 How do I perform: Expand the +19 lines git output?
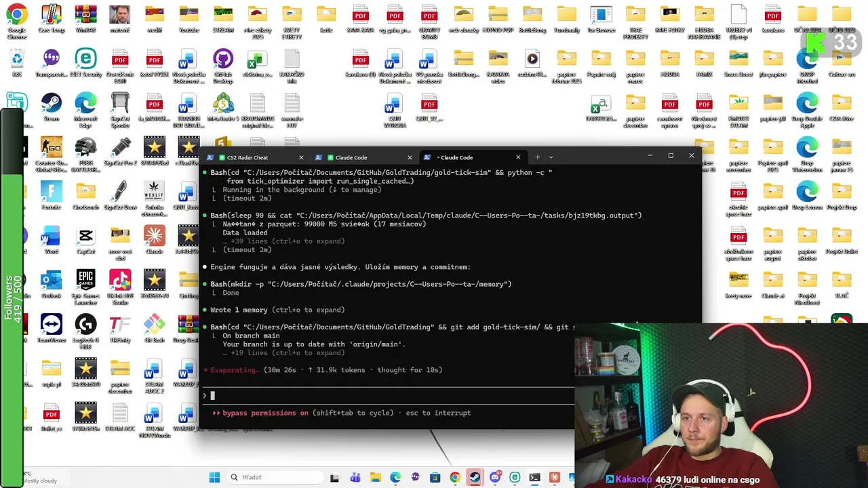pyautogui.click(x=283, y=353)
